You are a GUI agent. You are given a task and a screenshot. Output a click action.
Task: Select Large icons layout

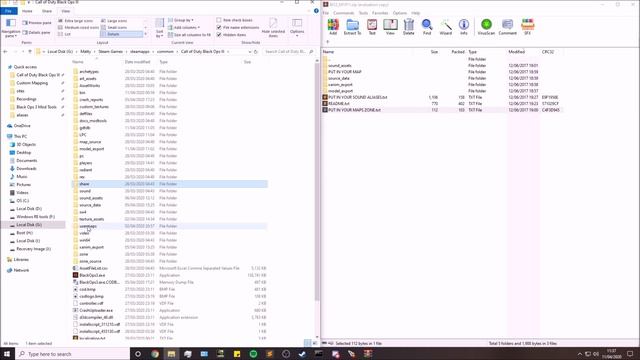click(114, 20)
